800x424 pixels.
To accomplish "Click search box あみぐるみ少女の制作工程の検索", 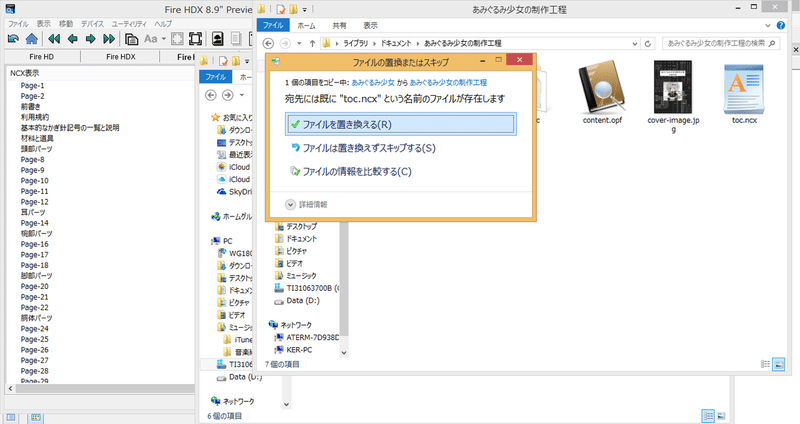I will tap(720, 43).
